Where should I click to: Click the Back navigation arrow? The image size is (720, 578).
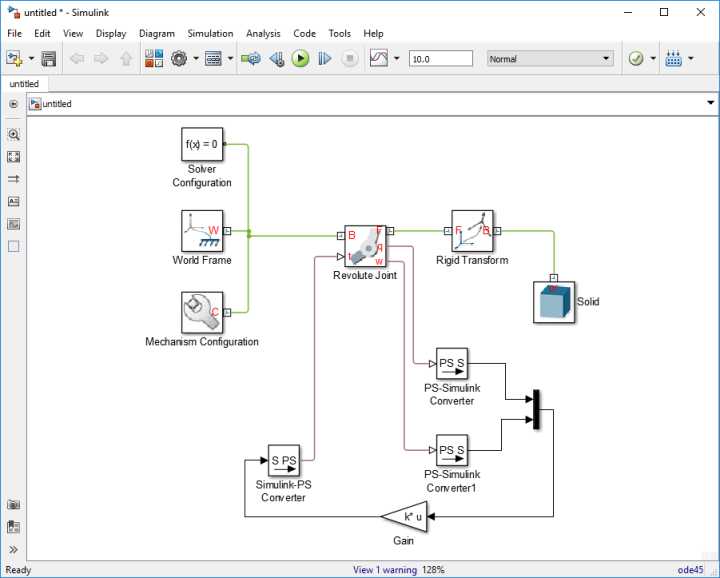pos(77,59)
